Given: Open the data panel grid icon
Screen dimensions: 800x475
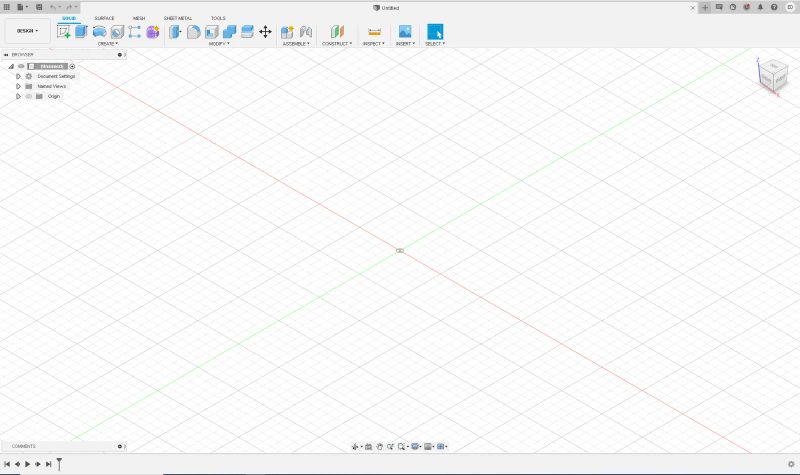Looking at the screenshot, I should (7, 7).
